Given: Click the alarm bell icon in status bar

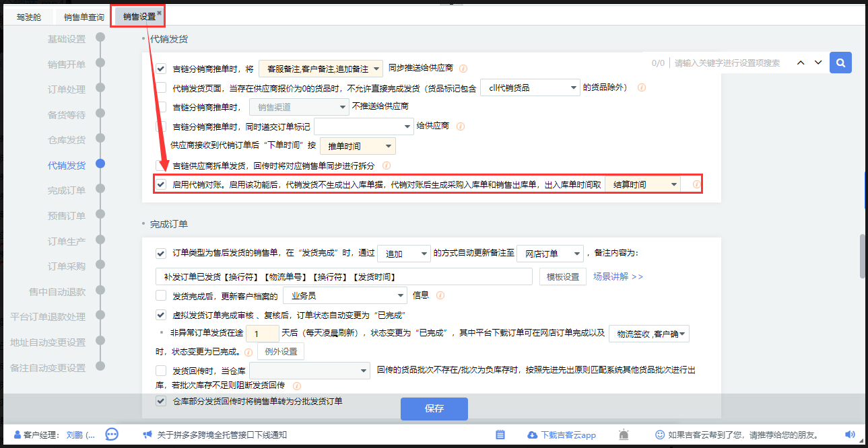Looking at the screenshot, I should click(x=624, y=435).
